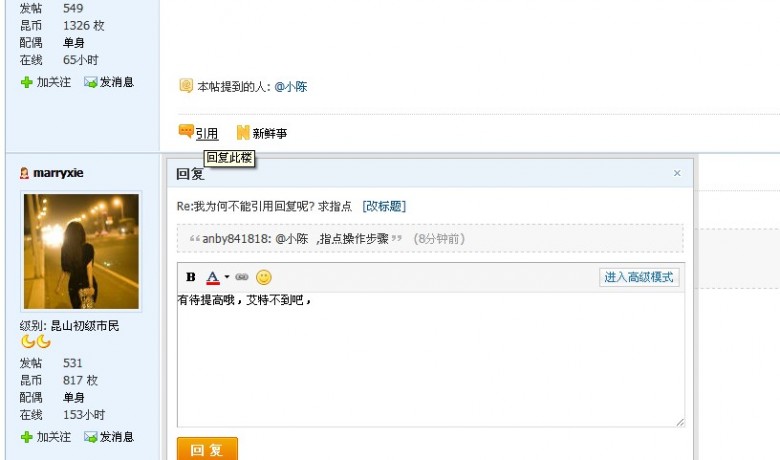This screenshot has width=780, height=460.
Task: Click 发消息 under marryxie profile
Action: coord(109,437)
